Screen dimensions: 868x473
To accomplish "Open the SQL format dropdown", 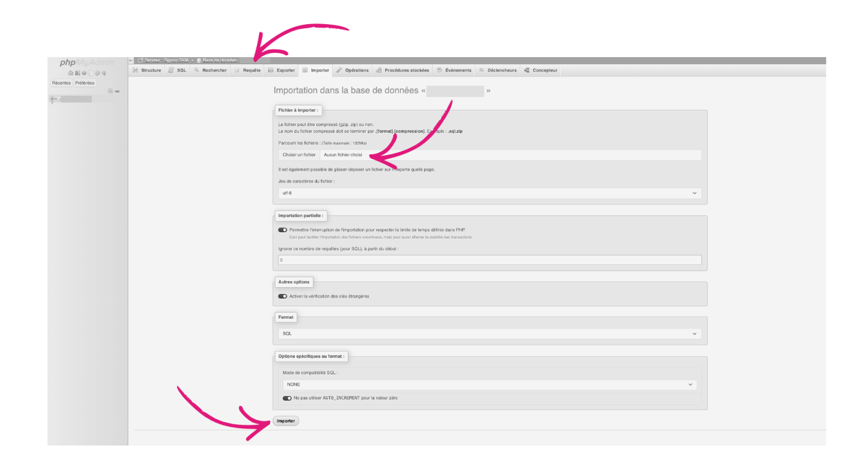I will coord(490,333).
